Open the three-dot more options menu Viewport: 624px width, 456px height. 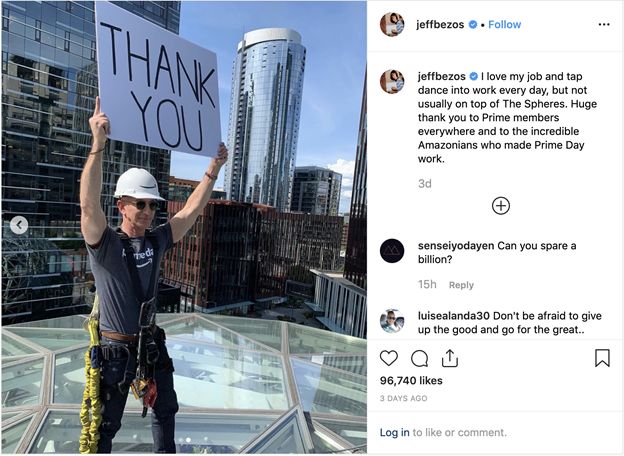[604, 25]
